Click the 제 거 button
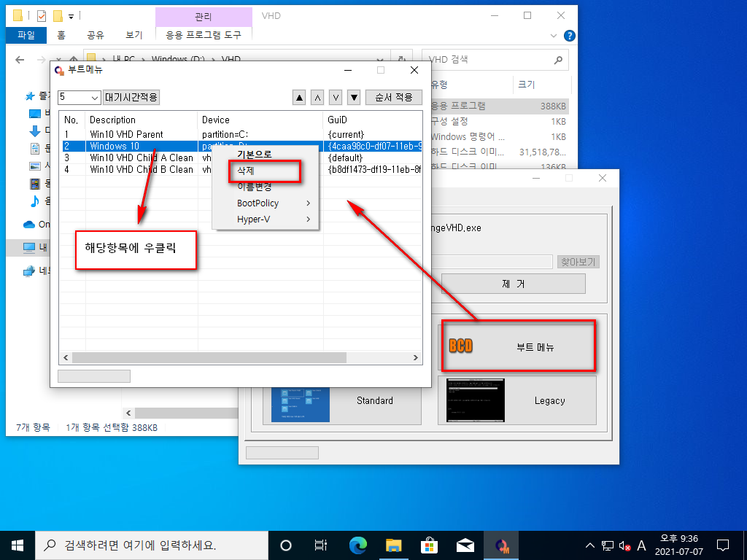747x560 pixels. pyautogui.click(x=513, y=284)
